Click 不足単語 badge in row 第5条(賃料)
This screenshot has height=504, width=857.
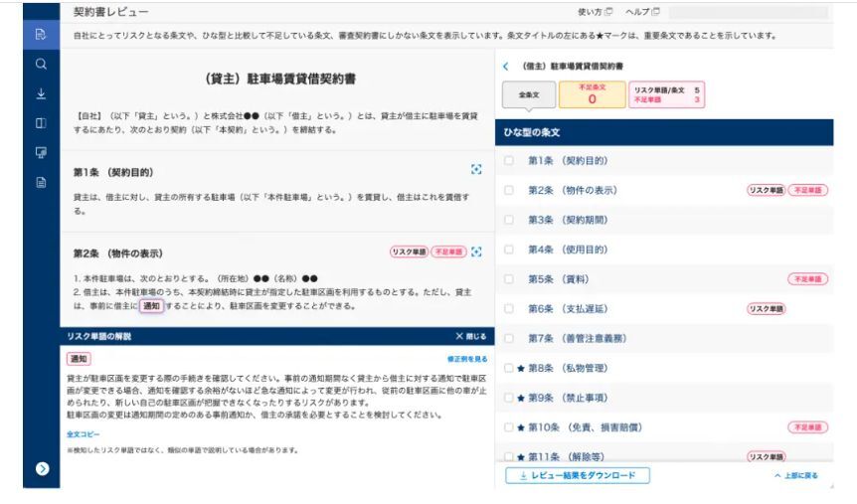pyautogui.click(x=808, y=278)
